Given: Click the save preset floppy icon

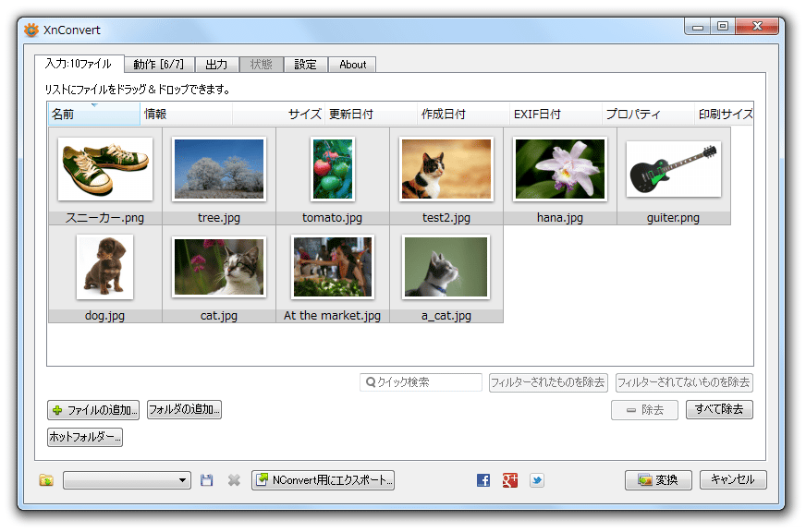Looking at the screenshot, I should point(207,480).
